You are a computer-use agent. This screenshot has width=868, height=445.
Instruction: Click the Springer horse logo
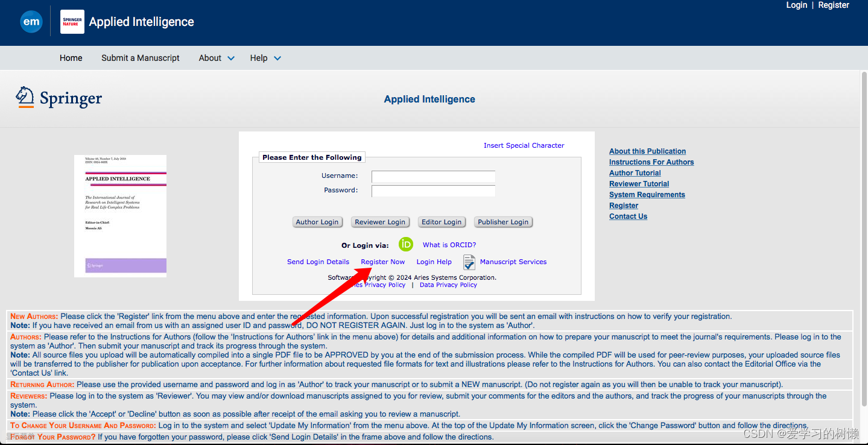pos(25,97)
